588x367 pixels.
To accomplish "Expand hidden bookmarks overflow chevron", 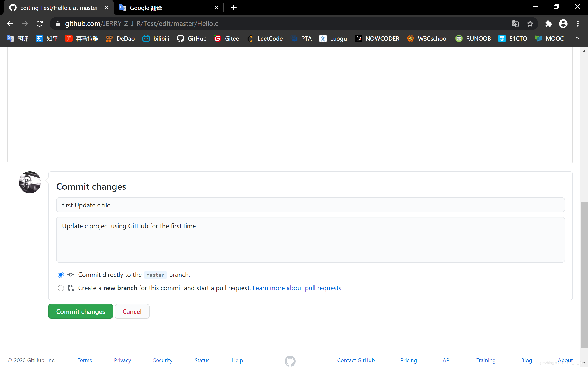I will 577,38.
